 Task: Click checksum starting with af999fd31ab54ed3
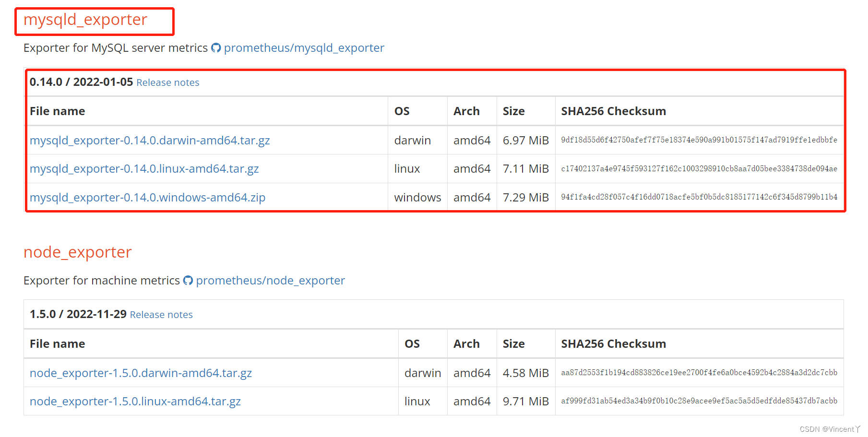tap(699, 401)
